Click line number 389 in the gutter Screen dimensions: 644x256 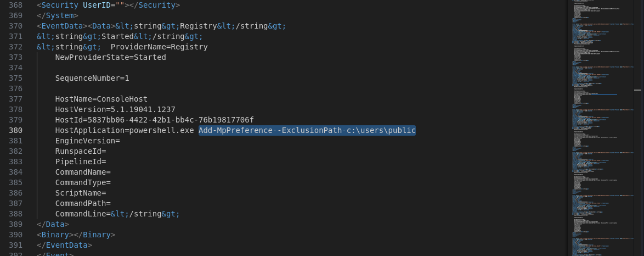click(15, 224)
